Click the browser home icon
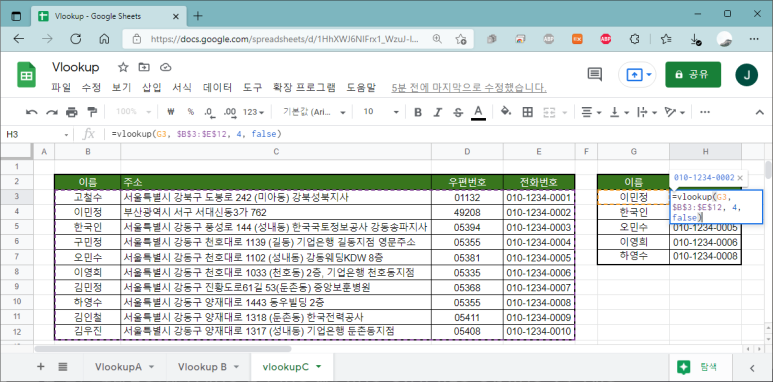Viewport: 773px width, 382px height. (104, 39)
